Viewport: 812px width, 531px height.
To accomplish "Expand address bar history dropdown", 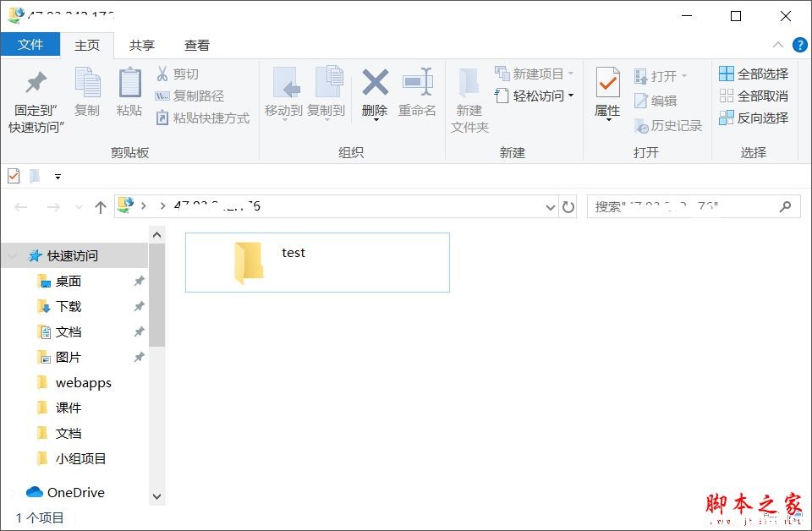I will (551, 207).
